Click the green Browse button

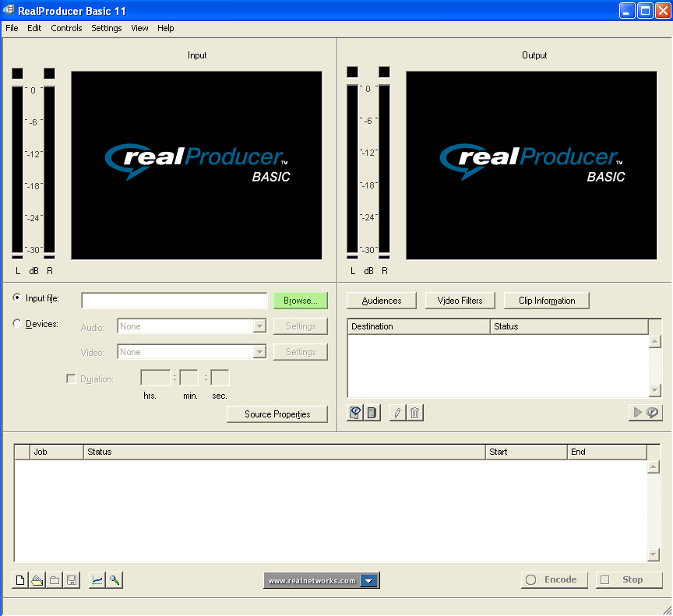[x=301, y=301]
